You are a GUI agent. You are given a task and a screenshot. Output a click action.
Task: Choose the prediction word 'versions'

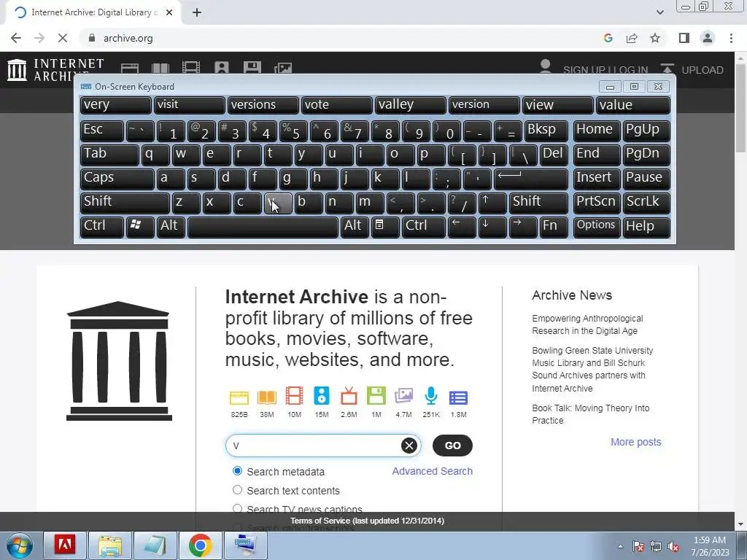click(263, 105)
